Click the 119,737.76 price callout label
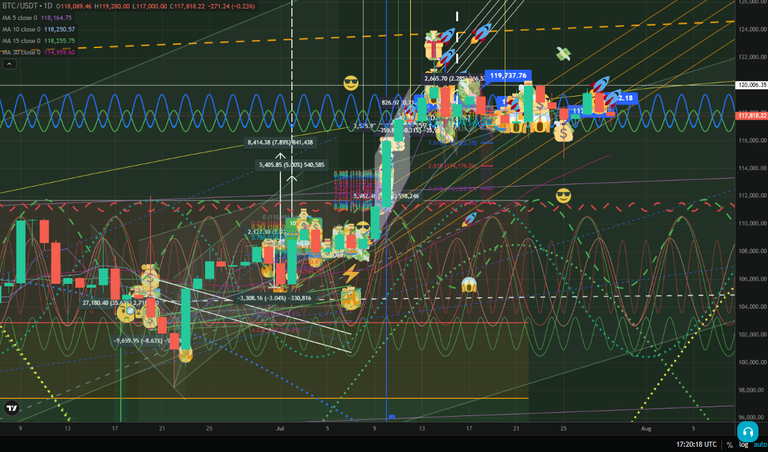Image resolution: width=768 pixels, height=452 pixels. pyautogui.click(x=508, y=76)
